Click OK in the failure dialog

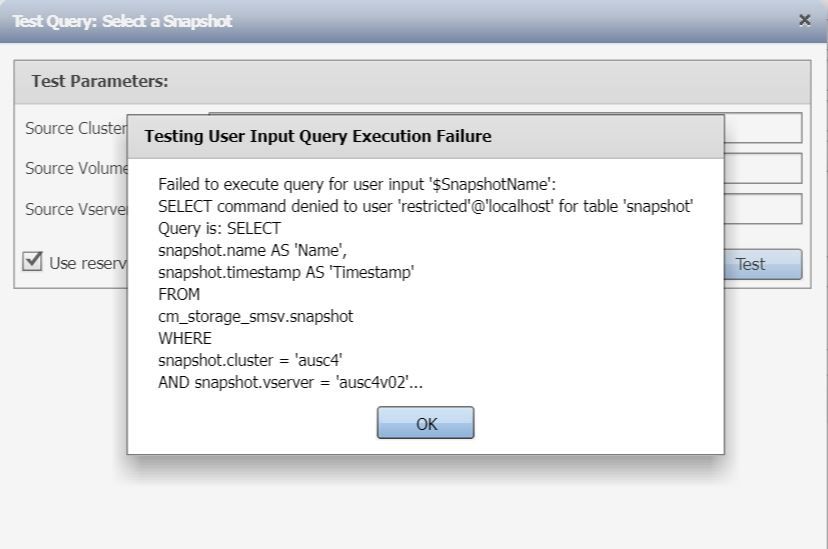[x=425, y=423]
